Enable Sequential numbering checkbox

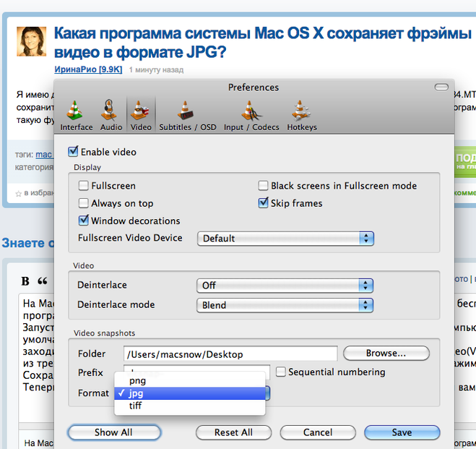pyautogui.click(x=281, y=372)
